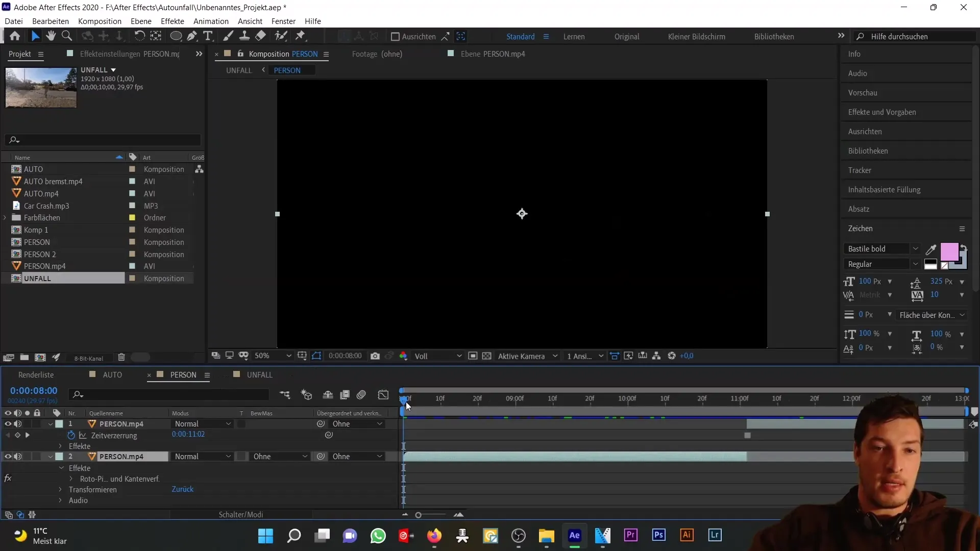Image resolution: width=980 pixels, height=551 pixels.
Task: Select Lernen workspace
Action: tap(574, 37)
